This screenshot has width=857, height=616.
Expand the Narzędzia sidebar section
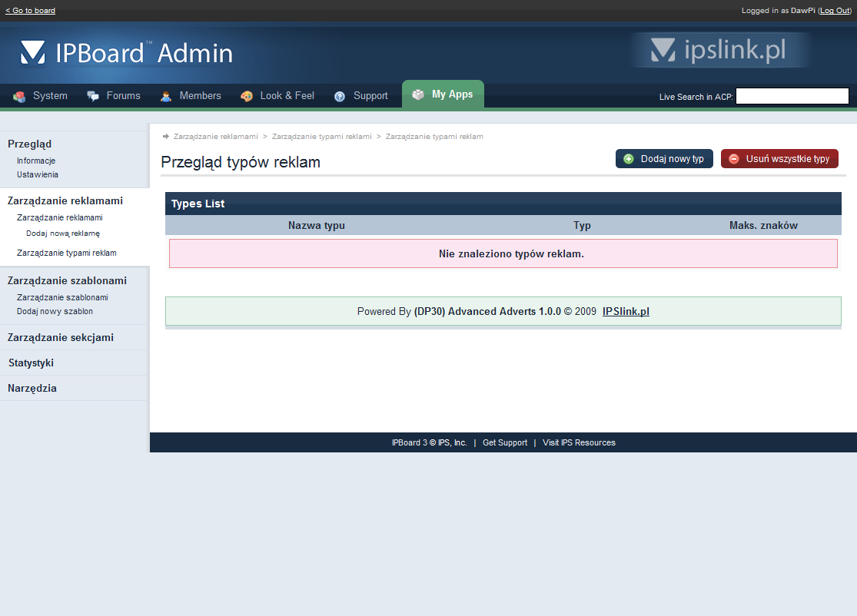(x=32, y=388)
